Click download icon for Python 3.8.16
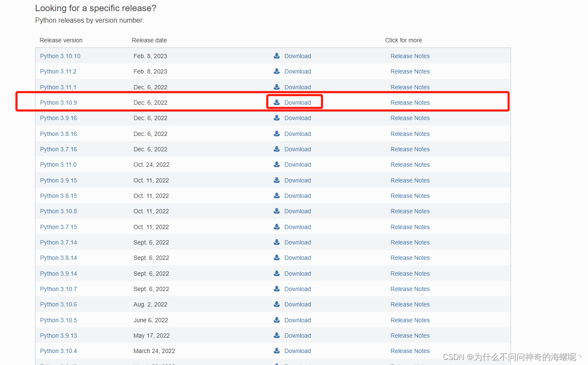Image resolution: width=588 pixels, height=365 pixels. click(277, 133)
